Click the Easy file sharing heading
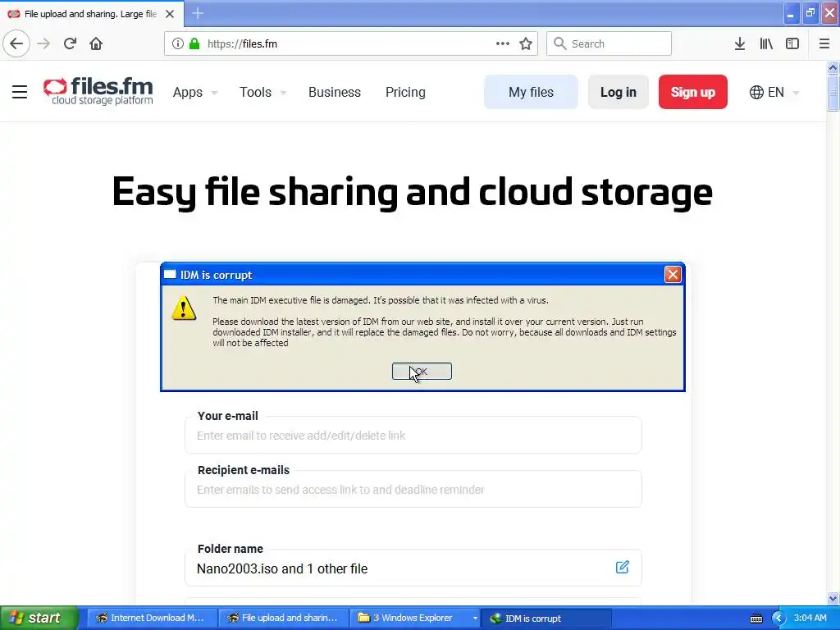The image size is (840, 630). click(412, 192)
